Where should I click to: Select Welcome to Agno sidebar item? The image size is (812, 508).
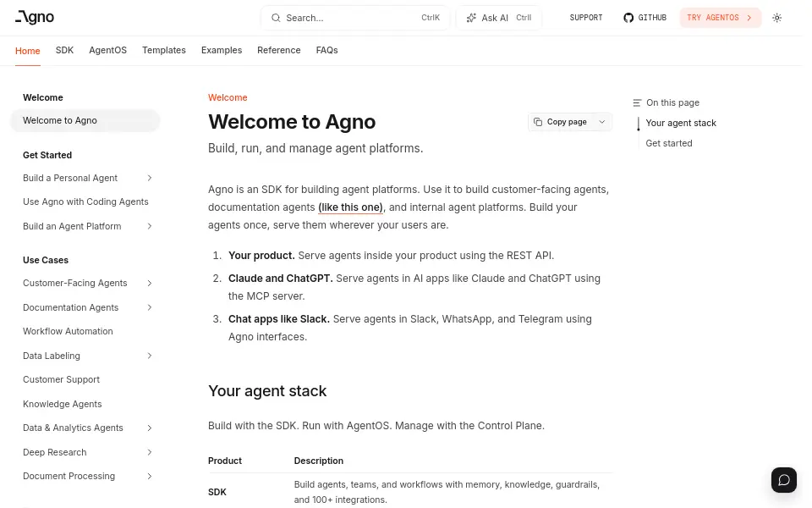[x=85, y=120]
